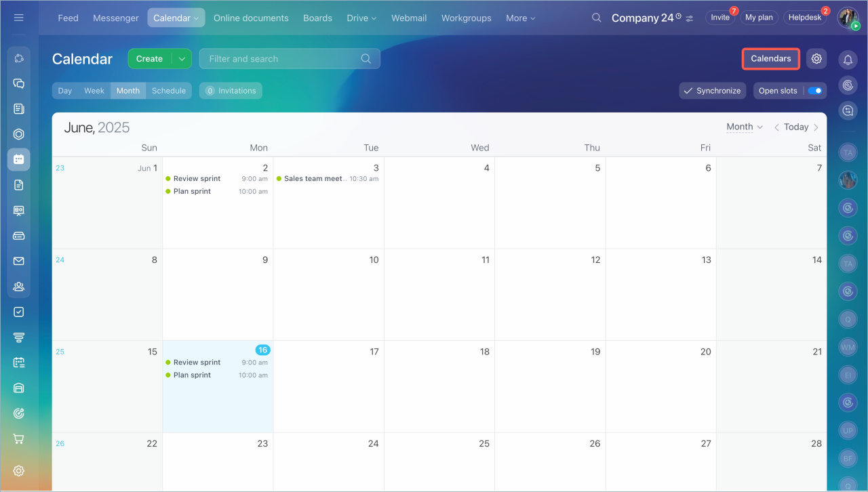The height and width of the screenshot is (492, 868).
Task: Open the settings gear at sidebar bottom
Action: click(19, 471)
